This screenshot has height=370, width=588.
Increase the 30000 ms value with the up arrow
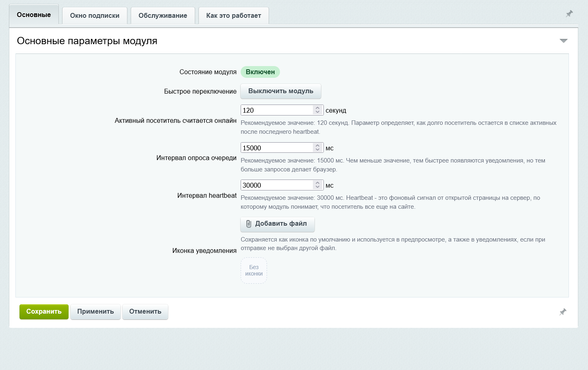coord(318,183)
